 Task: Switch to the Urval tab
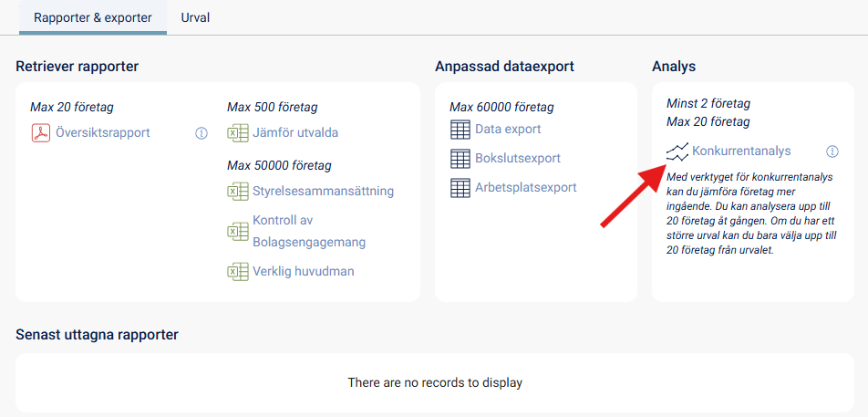point(195,17)
